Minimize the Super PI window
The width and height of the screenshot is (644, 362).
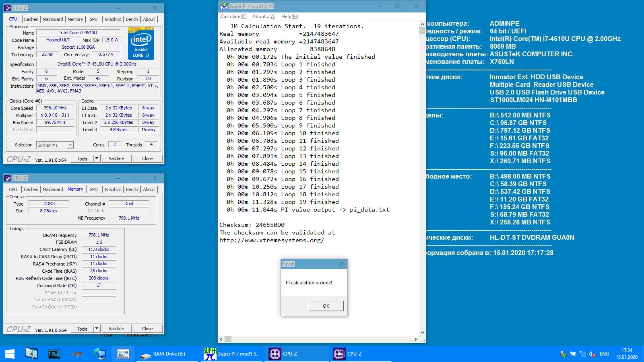tap(380, 6)
